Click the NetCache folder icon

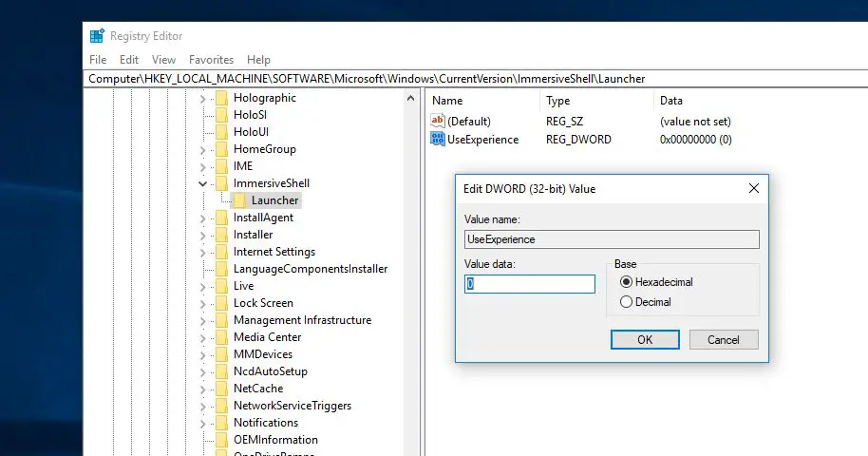point(221,389)
